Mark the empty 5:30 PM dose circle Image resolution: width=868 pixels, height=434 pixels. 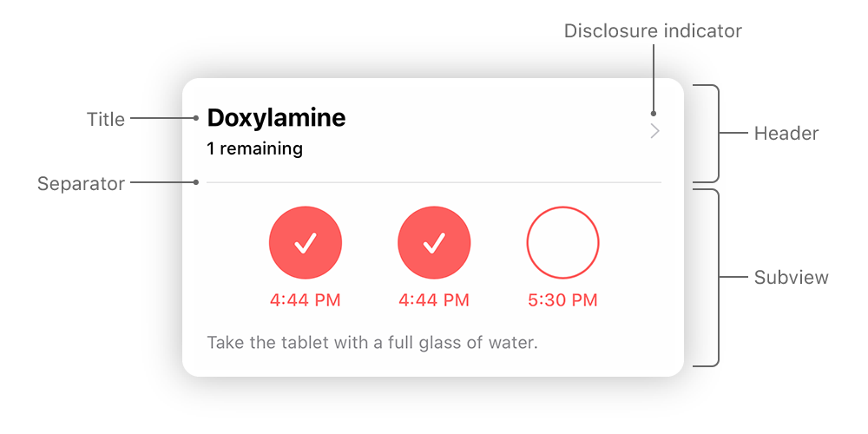(x=562, y=242)
